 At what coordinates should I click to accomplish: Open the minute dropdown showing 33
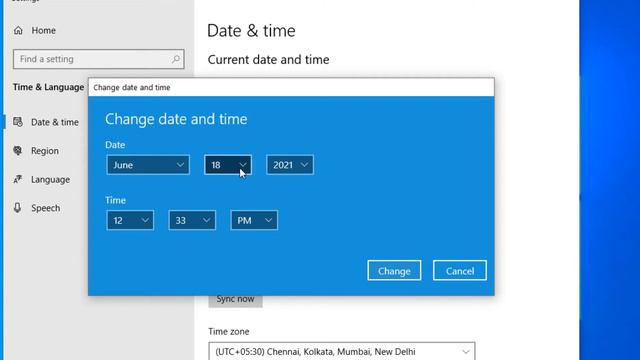pyautogui.click(x=192, y=220)
